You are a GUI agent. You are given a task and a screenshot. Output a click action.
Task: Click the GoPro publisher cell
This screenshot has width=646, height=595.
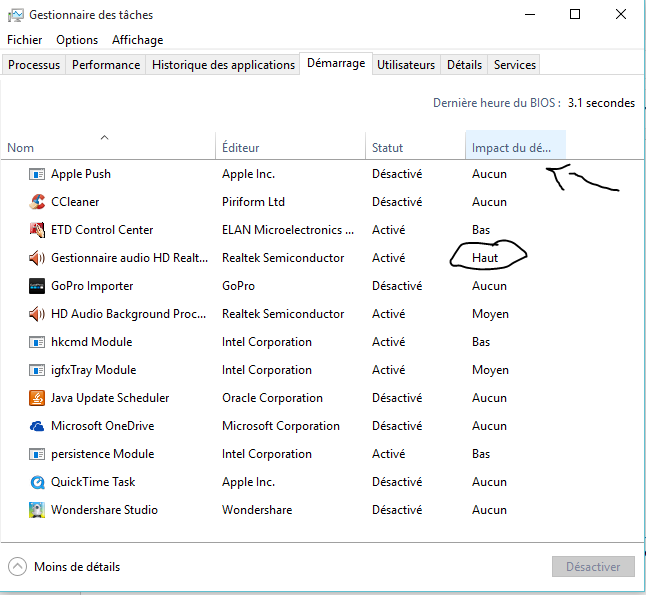(238, 286)
